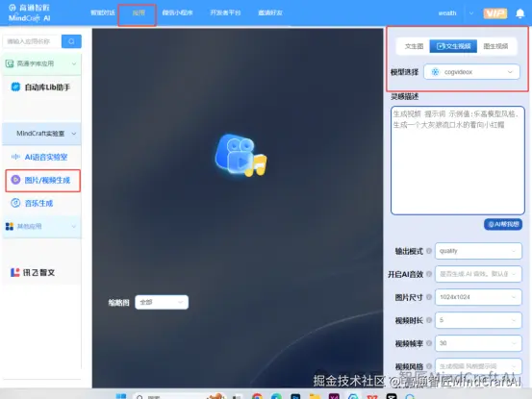
Task: Open the 视频风格 dropdown
Action: [478, 366]
